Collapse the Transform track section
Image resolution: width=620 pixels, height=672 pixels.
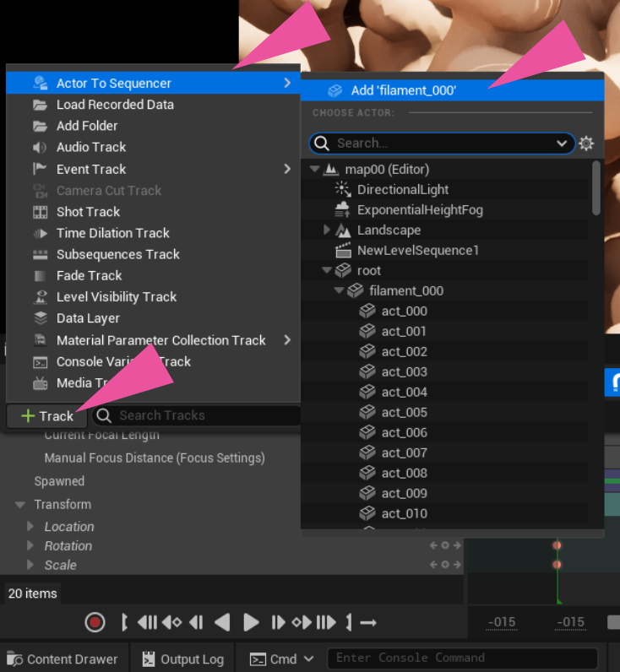click(19, 505)
